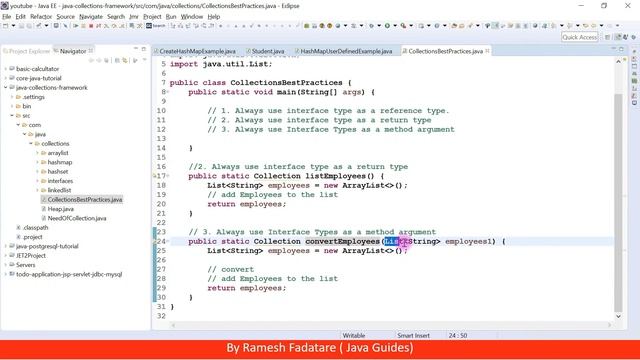Click cursor position '24 : 50' in status bar

(x=458, y=336)
